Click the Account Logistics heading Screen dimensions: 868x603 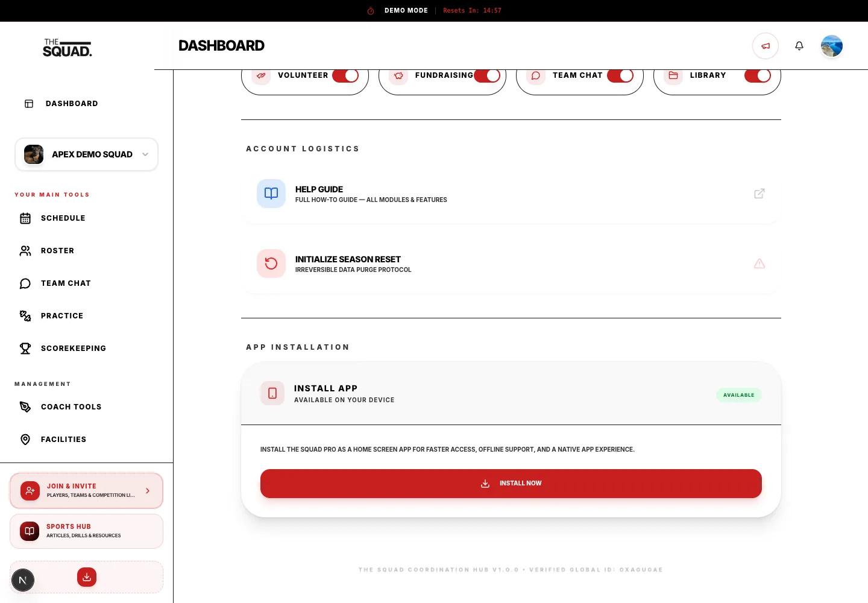pyautogui.click(x=303, y=149)
